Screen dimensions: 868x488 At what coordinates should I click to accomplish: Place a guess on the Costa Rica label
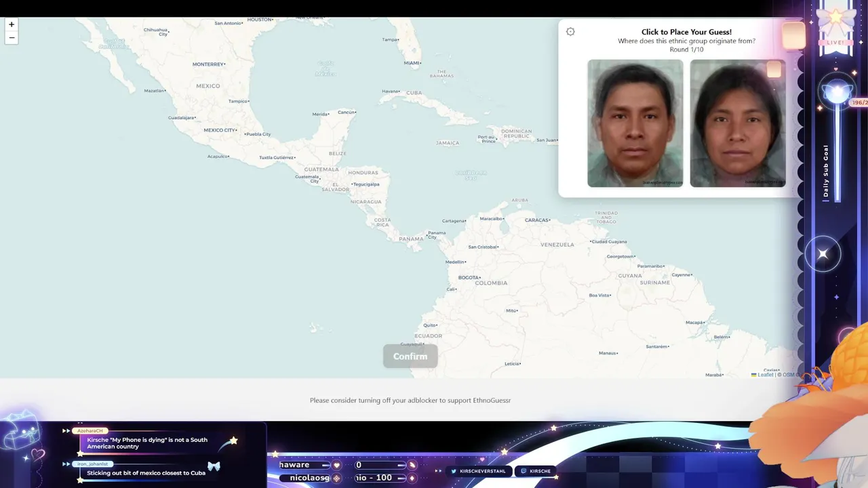point(382,222)
